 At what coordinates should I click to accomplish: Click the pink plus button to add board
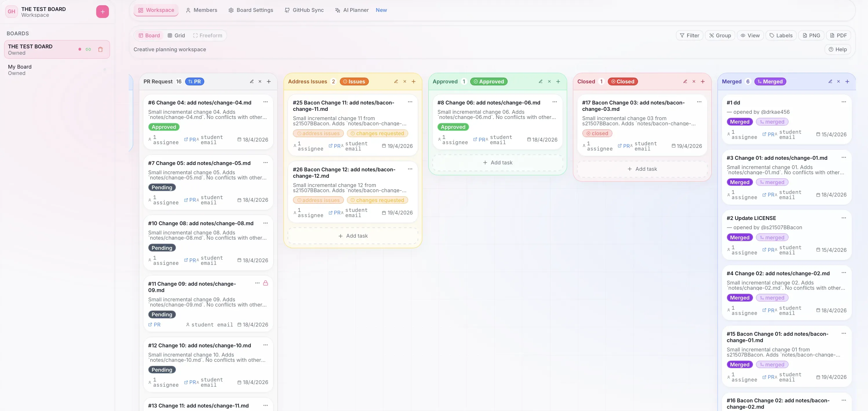(103, 12)
